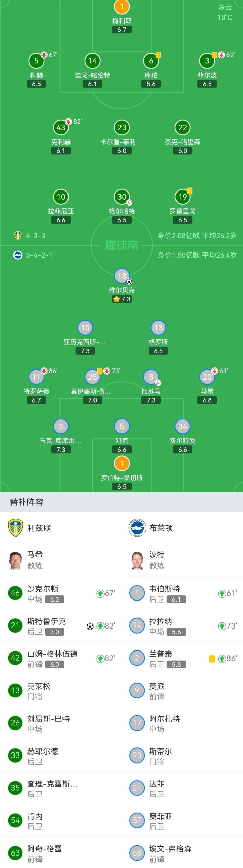Tap the Leeds crest in substitutes header

tap(16, 528)
